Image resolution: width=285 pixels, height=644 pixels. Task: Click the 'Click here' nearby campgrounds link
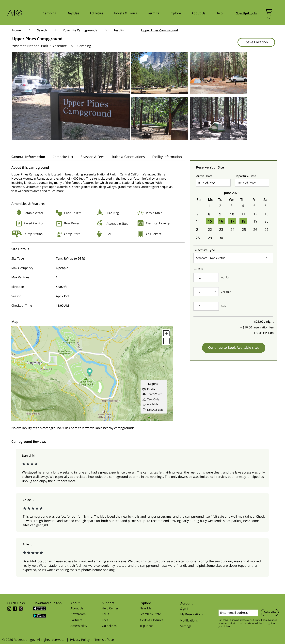(70, 428)
